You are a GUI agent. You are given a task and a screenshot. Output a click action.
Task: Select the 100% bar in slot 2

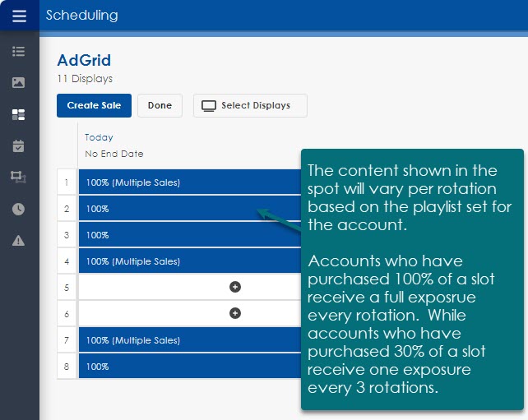pyautogui.click(x=189, y=209)
